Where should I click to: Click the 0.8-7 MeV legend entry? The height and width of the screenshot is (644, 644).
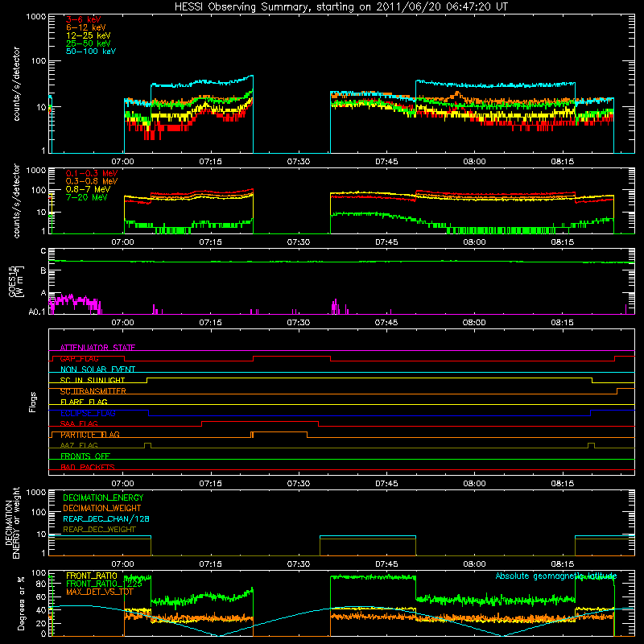pos(88,189)
